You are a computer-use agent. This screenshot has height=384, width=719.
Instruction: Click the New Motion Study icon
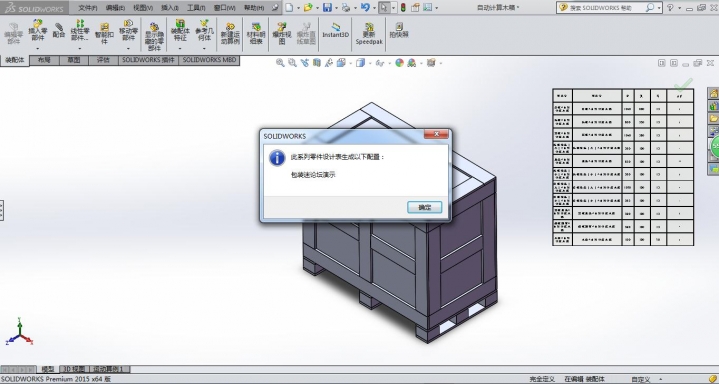point(230,33)
